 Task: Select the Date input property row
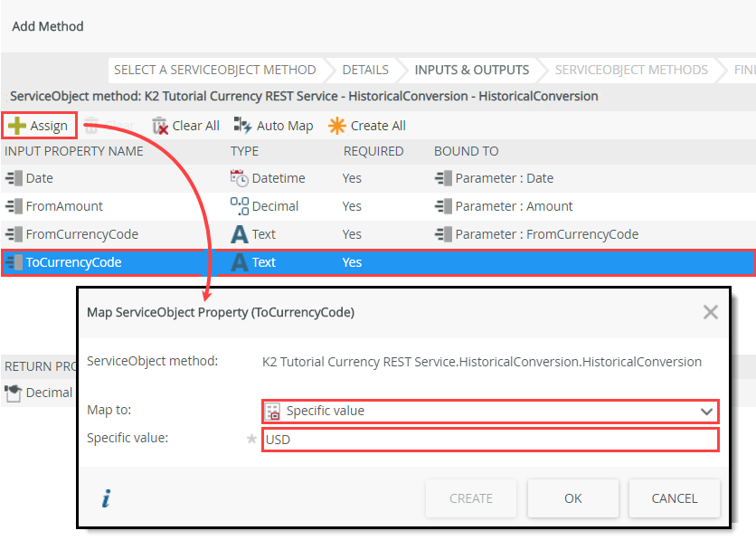[x=40, y=178]
